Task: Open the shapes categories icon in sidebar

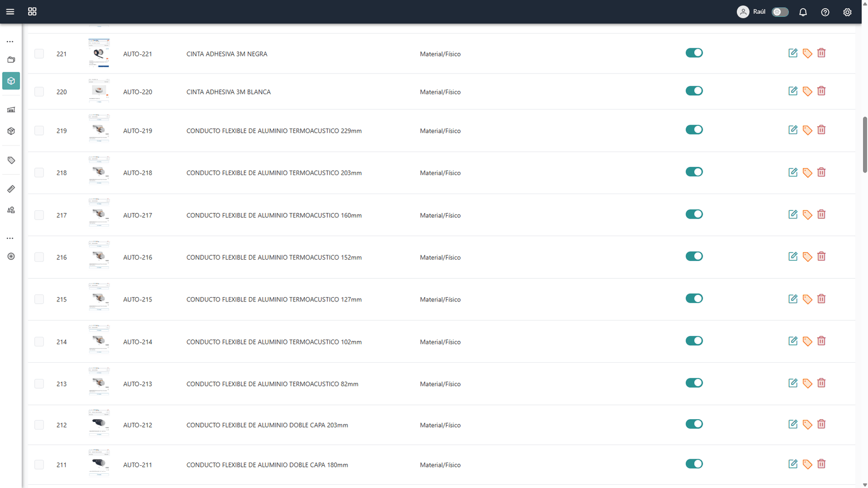Action: coord(11,210)
